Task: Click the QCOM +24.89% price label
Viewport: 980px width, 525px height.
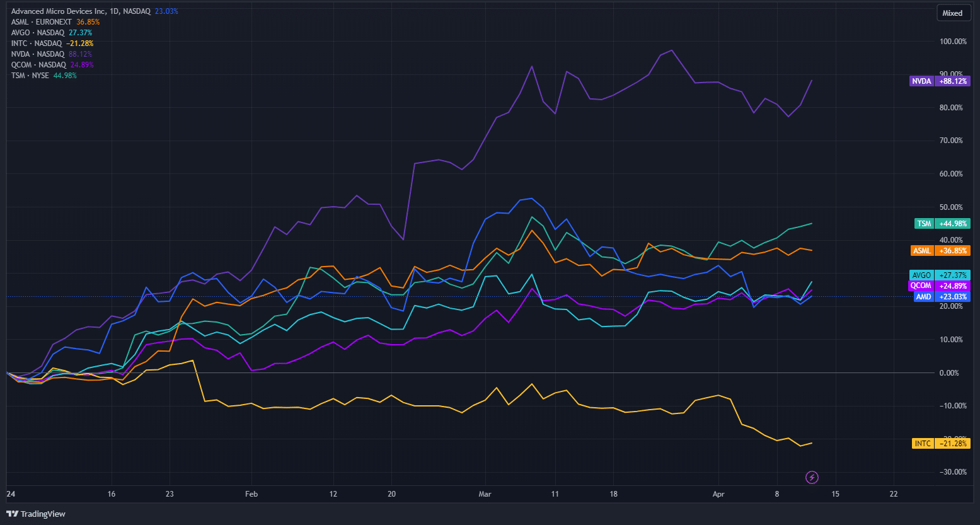Action: pos(939,286)
